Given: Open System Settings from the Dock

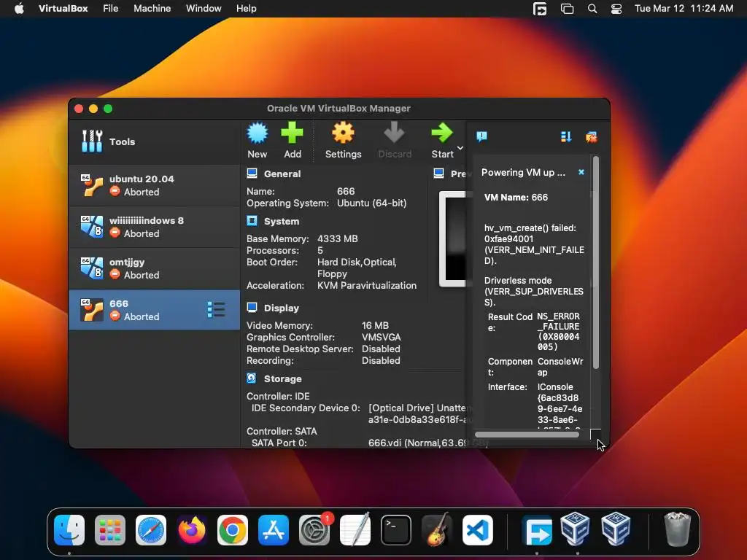Looking at the screenshot, I should tap(314, 530).
